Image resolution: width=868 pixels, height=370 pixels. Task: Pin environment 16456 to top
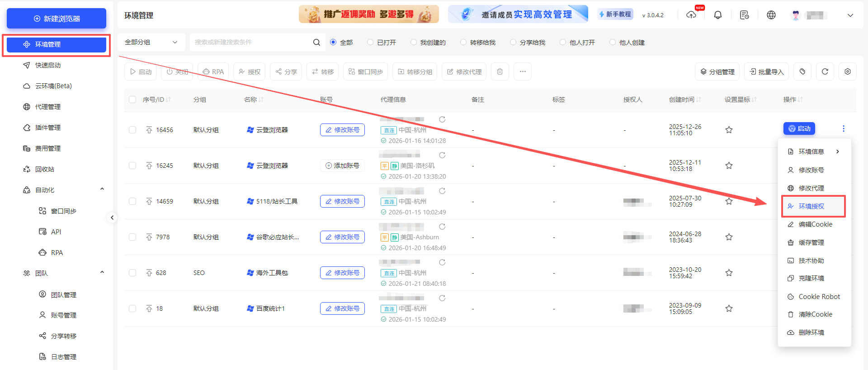[149, 130]
